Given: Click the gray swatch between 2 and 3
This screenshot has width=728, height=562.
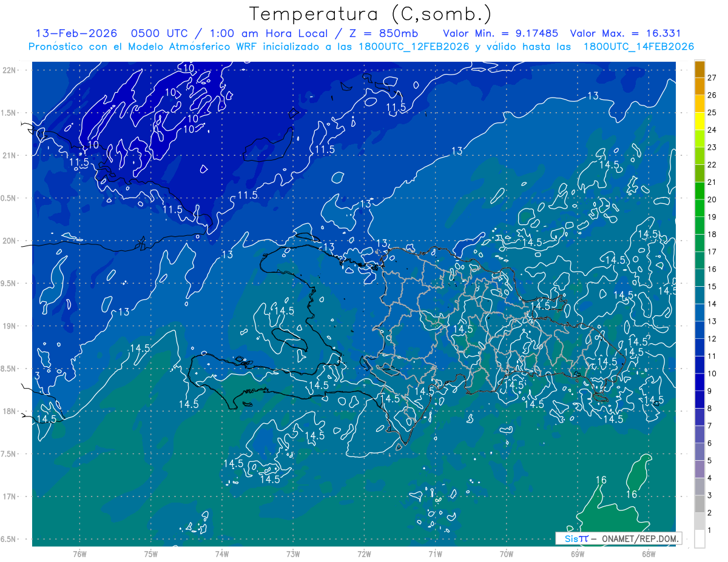Looking at the screenshot, I should coord(699,504).
